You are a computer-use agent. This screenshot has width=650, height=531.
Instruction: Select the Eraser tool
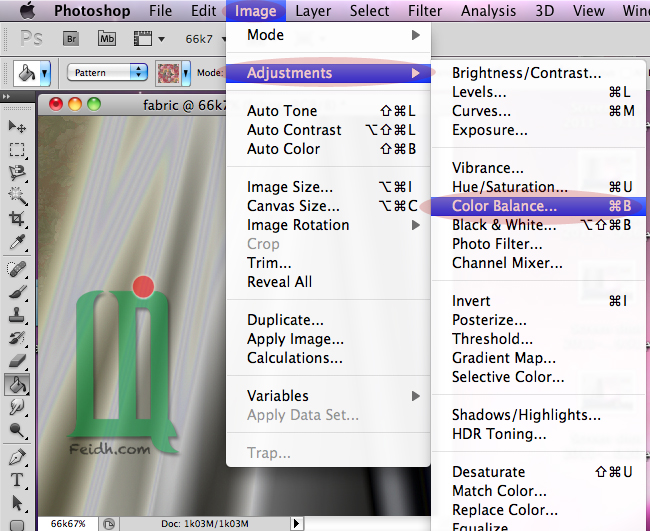pyautogui.click(x=17, y=361)
